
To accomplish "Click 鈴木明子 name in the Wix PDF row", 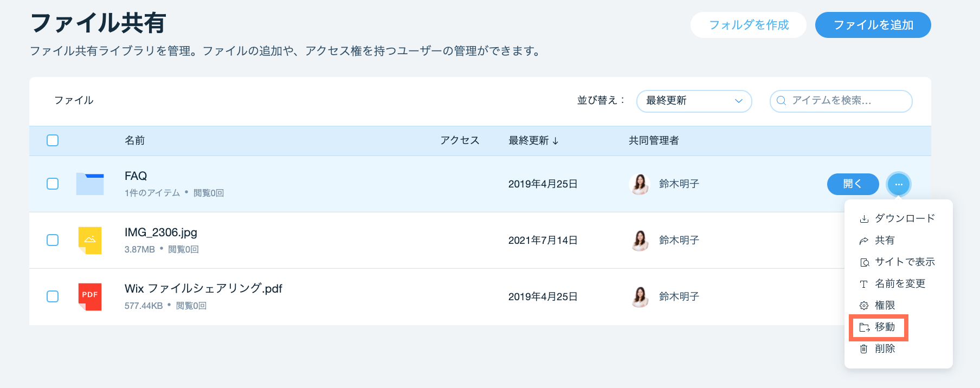I will click(x=679, y=296).
